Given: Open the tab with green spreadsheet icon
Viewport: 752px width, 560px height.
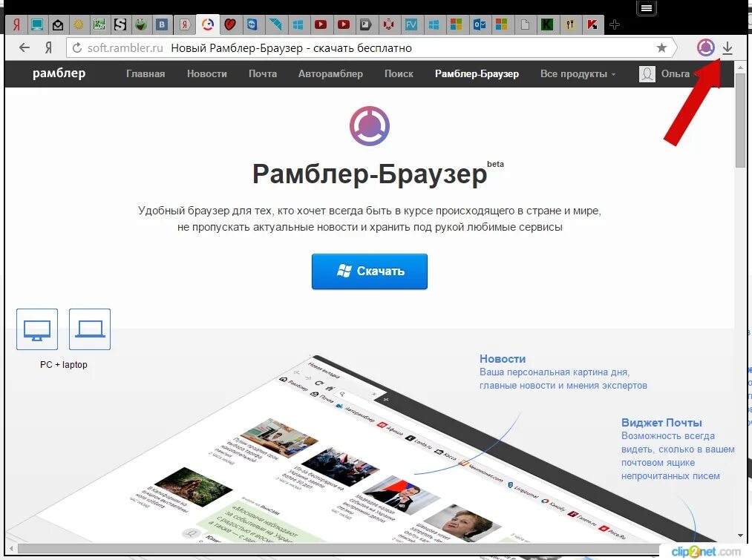Looking at the screenshot, I should 99,24.
